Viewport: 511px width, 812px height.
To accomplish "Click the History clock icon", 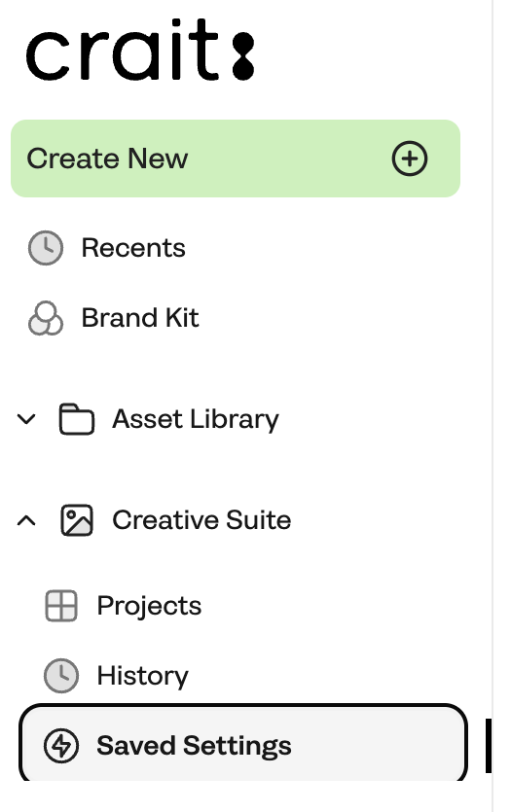I will point(61,676).
